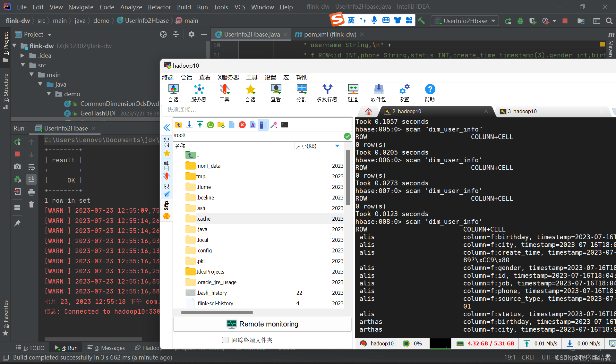
Task: Click the red Stop button in Run panel
Action: coord(17,154)
